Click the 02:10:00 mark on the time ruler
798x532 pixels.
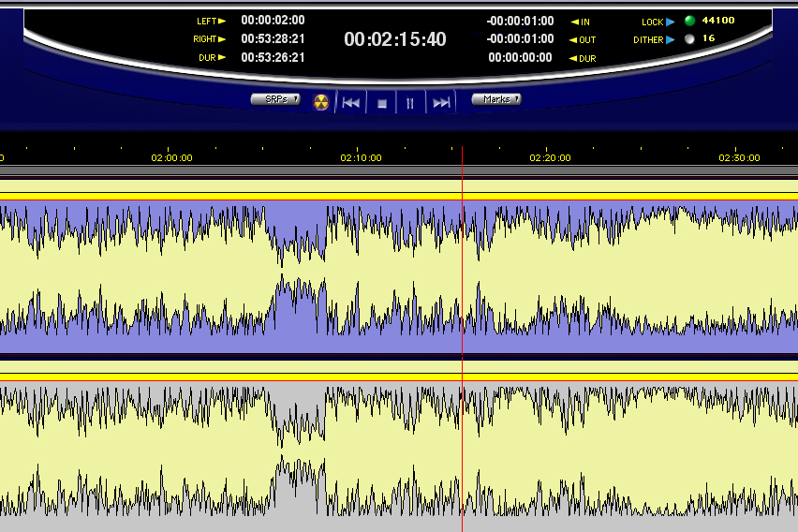(x=361, y=157)
